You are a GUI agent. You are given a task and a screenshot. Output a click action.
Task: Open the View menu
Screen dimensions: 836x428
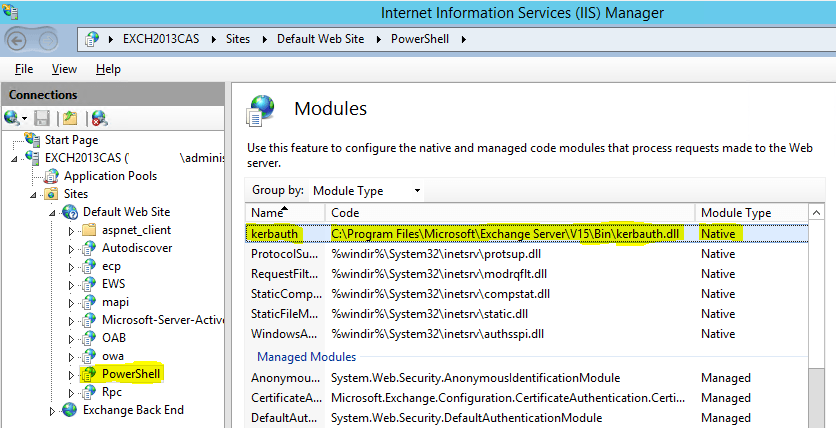pyautogui.click(x=64, y=69)
